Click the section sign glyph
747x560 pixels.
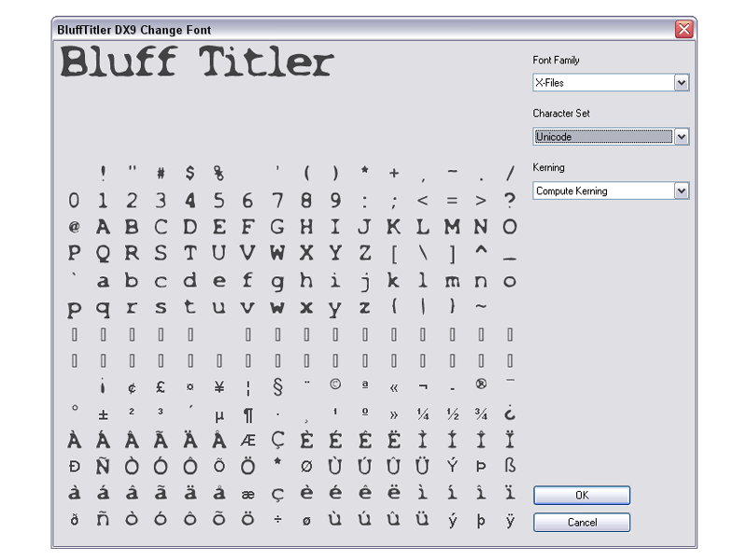[x=277, y=386]
